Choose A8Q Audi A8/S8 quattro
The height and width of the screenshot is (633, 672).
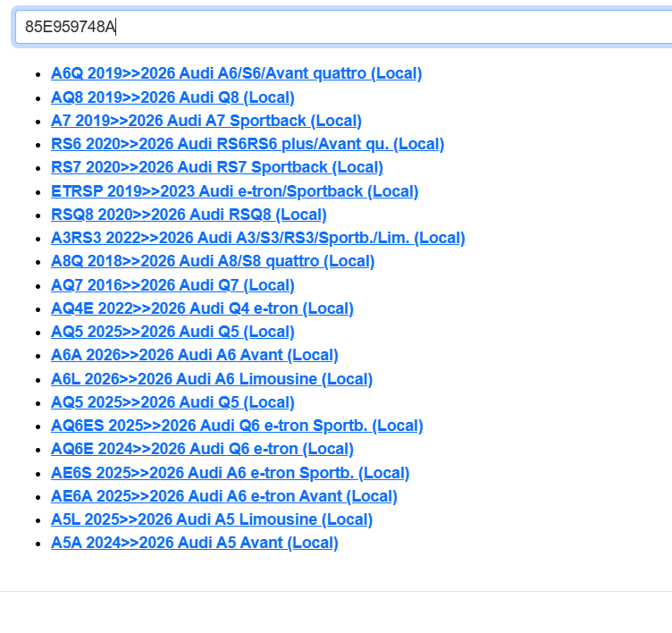click(x=213, y=261)
